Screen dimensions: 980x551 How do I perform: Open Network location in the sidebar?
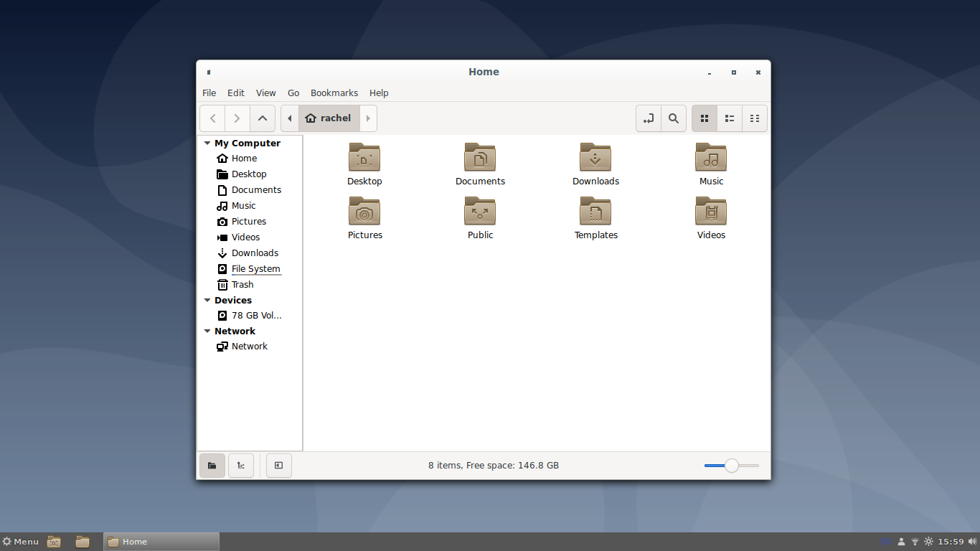tap(250, 347)
